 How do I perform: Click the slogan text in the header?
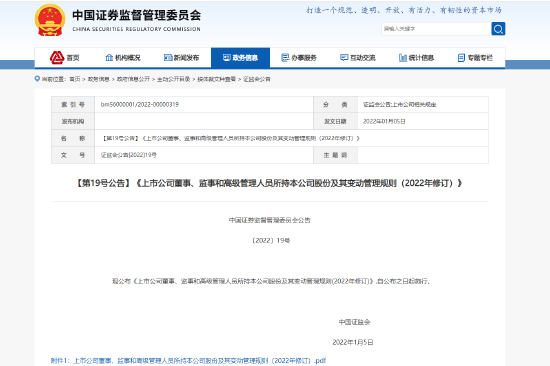[404, 10]
